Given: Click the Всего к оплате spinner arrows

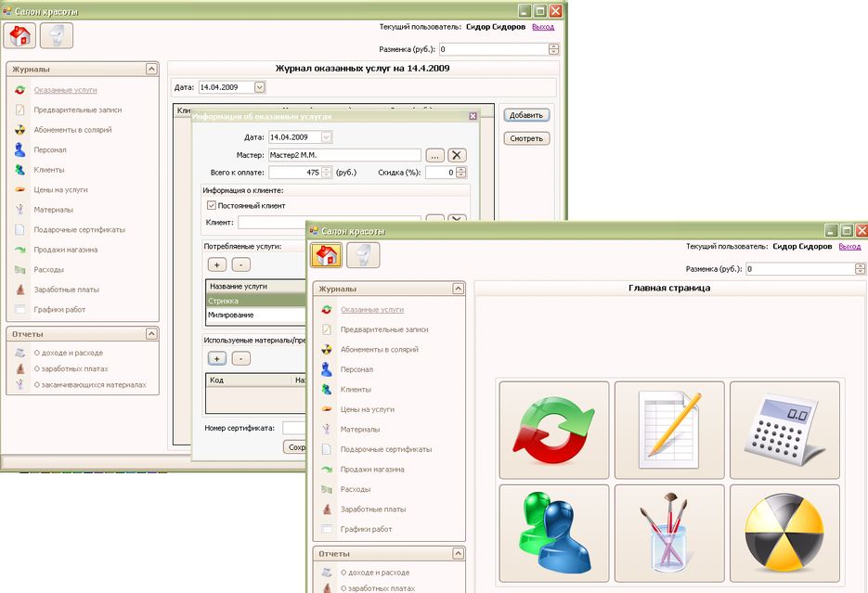Looking at the screenshot, I should tap(327, 172).
